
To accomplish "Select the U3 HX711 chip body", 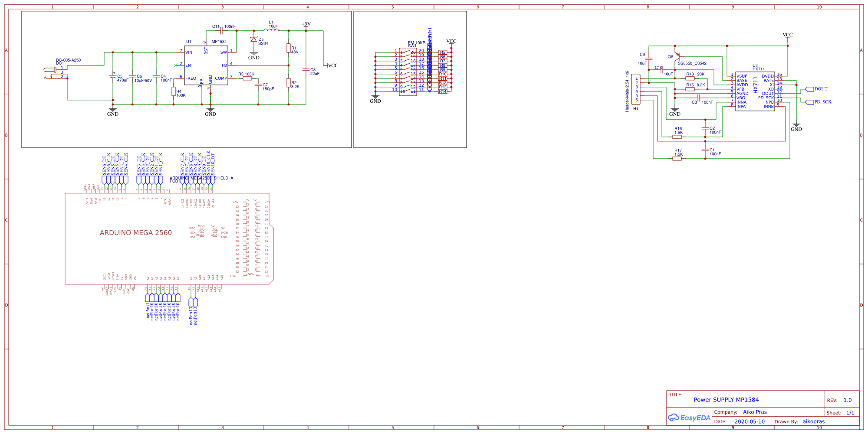I will pos(755,91).
